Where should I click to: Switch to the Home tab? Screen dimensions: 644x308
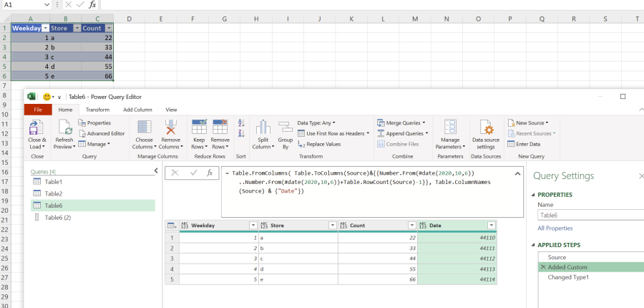click(x=65, y=110)
